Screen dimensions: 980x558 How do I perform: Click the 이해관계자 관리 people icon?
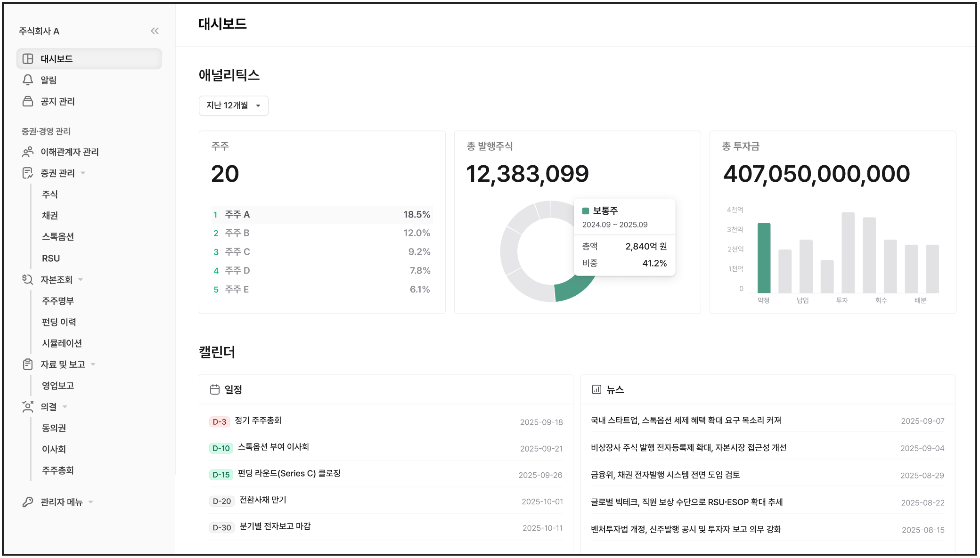coord(28,152)
